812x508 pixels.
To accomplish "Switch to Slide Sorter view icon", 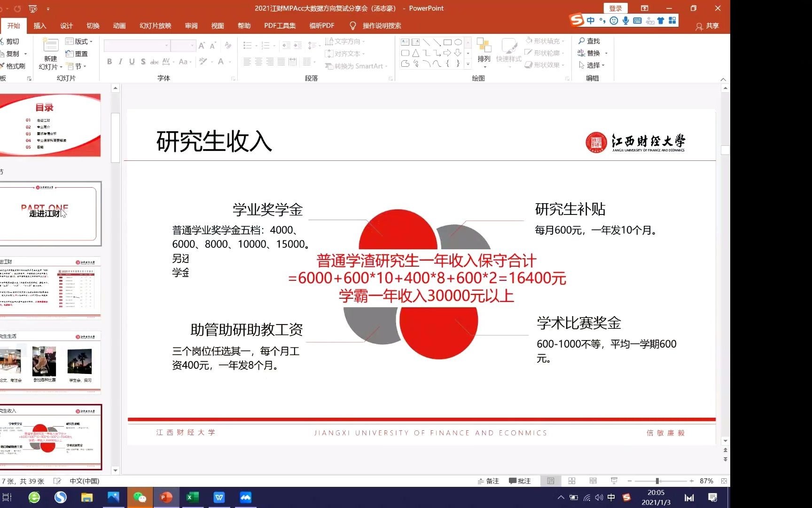I will tap(572, 481).
